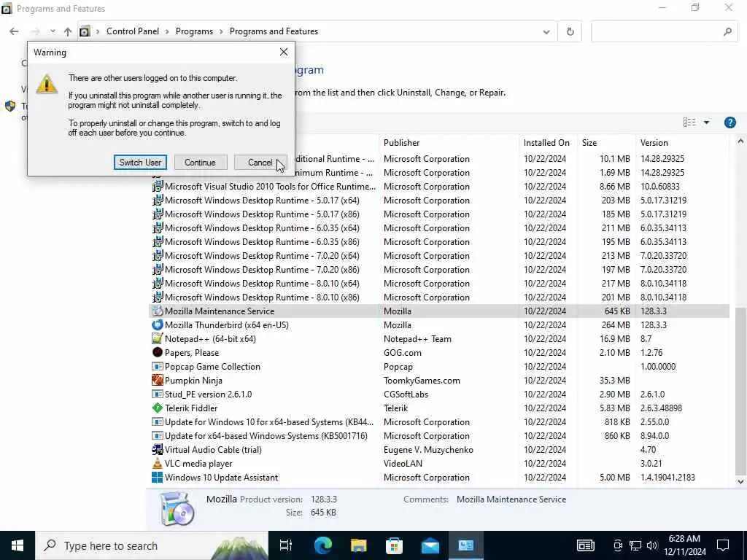Click Continue in the Warning dialog
747x560 pixels.
coord(200,163)
